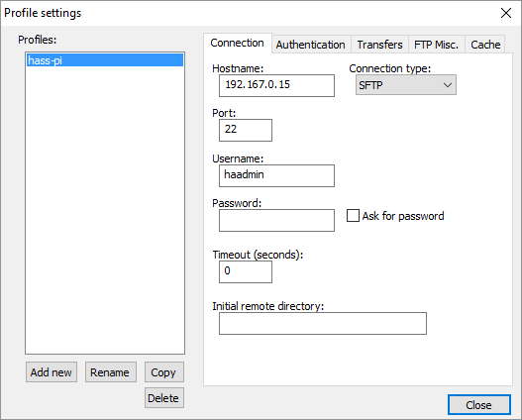Close the Profile settings window with X
Image resolution: width=522 pixels, height=420 pixels.
[506, 13]
